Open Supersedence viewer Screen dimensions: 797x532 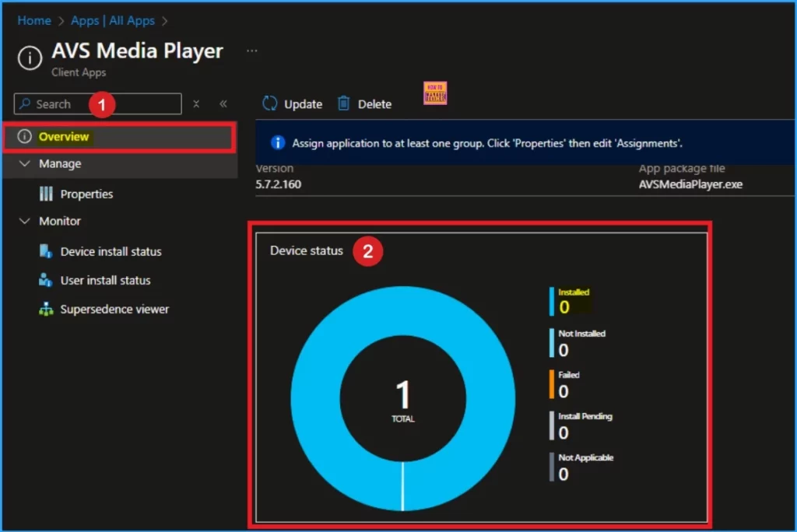[114, 310]
